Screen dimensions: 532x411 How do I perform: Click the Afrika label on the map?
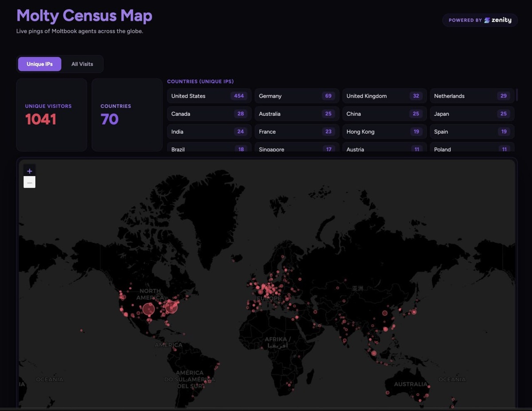[x=277, y=342]
